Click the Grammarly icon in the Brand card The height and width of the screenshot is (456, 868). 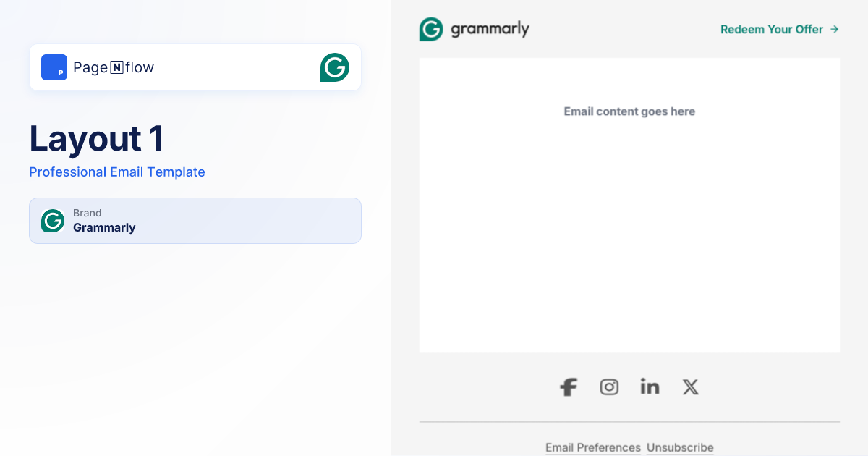point(53,221)
